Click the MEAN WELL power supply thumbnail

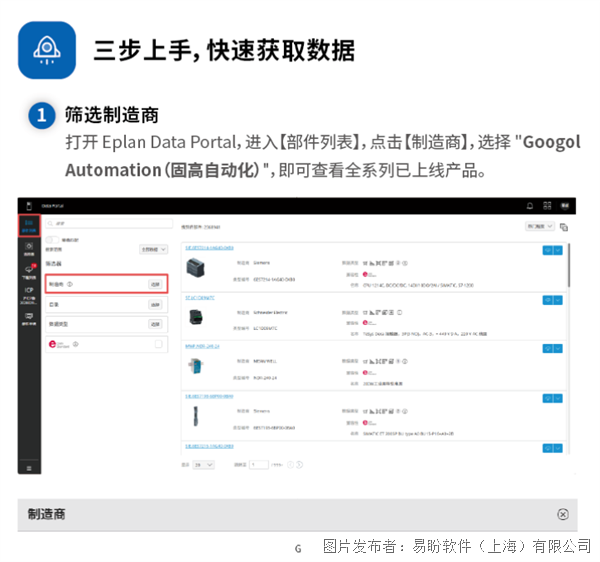click(x=196, y=367)
